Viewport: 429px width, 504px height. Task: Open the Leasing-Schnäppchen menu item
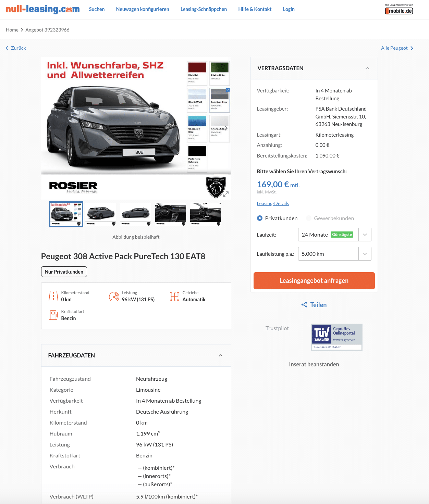pyautogui.click(x=204, y=9)
